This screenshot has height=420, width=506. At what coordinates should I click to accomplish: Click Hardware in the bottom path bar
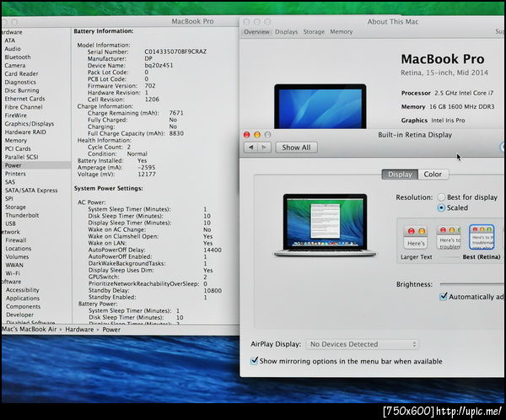79,330
